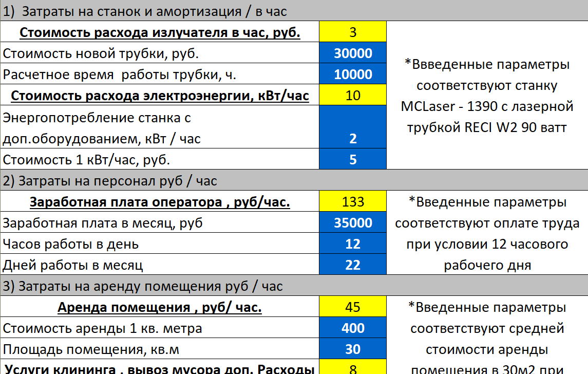The image size is (588, 374).
Task: Select blue cell with value 2
Action: pyautogui.click(x=352, y=127)
